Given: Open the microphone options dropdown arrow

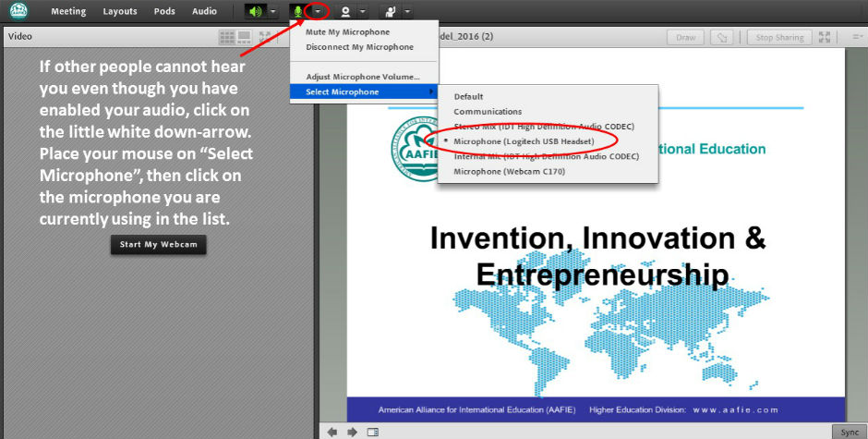Looking at the screenshot, I should coord(318,11).
